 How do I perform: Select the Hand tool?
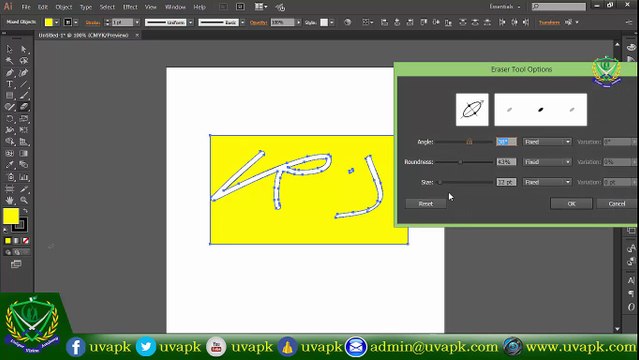pyautogui.click(x=9, y=200)
